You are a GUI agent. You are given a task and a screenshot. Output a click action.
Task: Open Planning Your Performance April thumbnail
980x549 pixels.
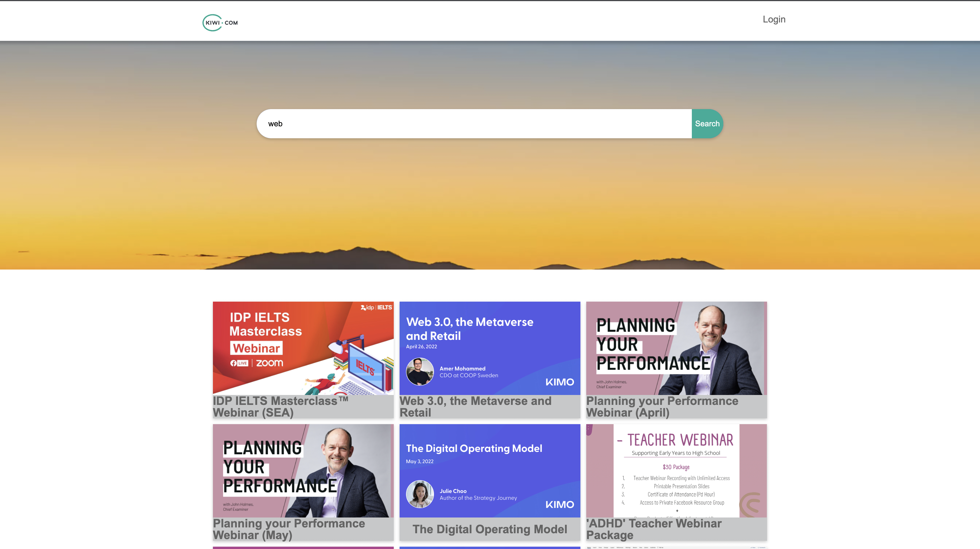[676, 348]
